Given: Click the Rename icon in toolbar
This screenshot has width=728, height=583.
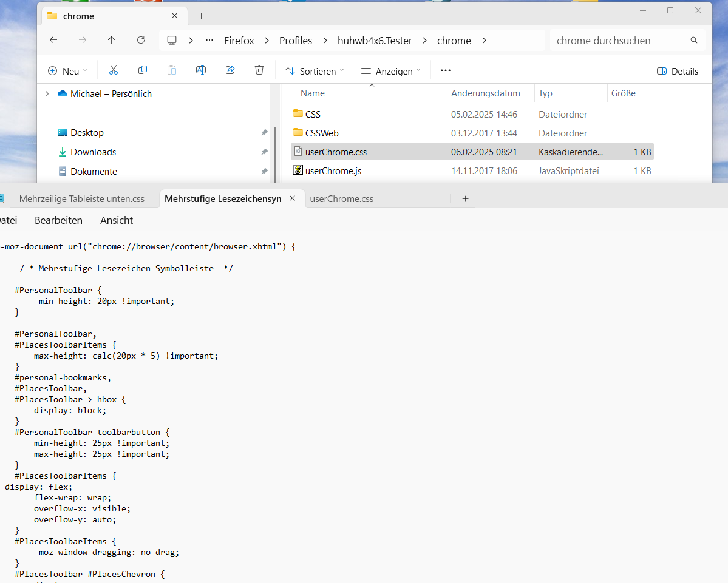Looking at the screenshot, I should [x=200, y=70].
